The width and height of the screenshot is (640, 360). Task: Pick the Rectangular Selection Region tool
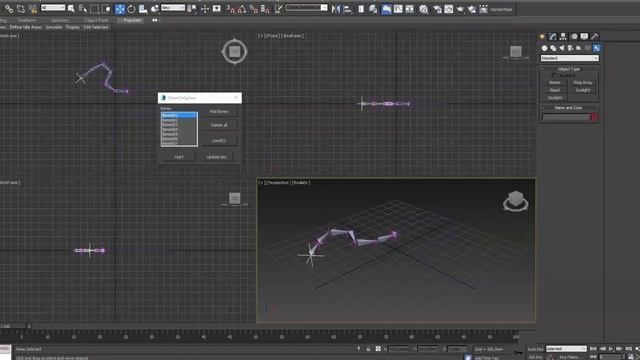[x=95, y=9]
